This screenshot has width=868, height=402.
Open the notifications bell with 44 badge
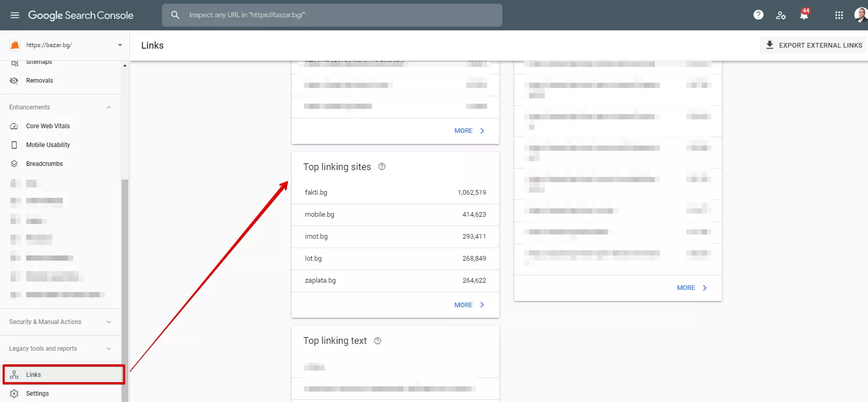coord(804,14)
